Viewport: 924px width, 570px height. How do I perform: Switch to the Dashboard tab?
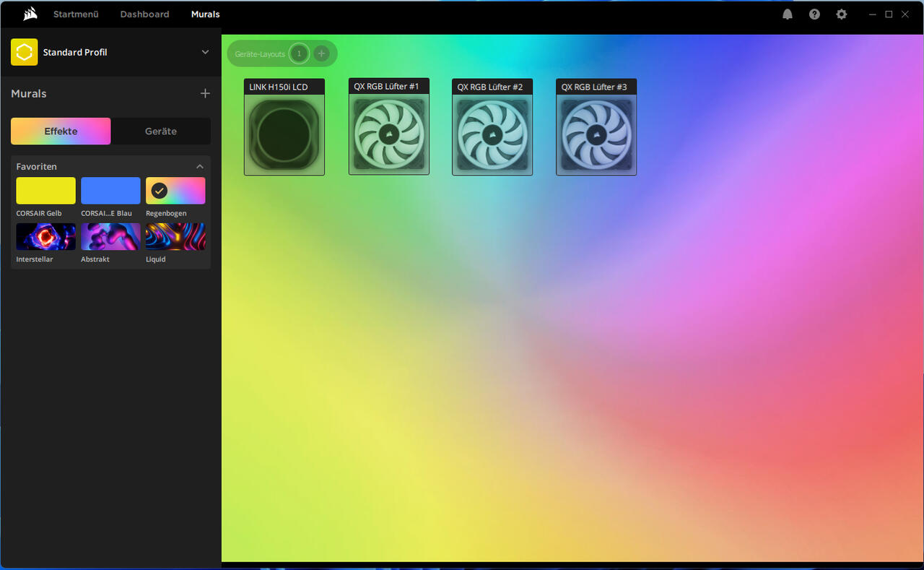[x=144, y=14]
